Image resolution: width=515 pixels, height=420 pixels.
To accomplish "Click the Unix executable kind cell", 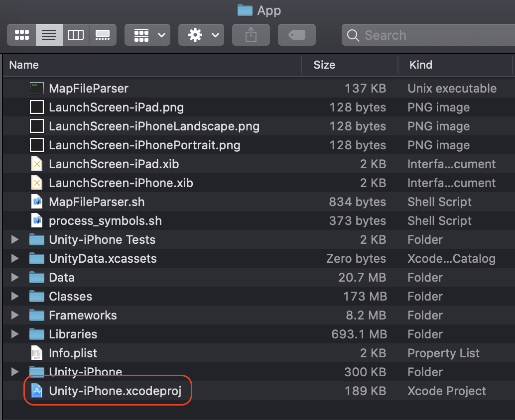I will 452,88.
